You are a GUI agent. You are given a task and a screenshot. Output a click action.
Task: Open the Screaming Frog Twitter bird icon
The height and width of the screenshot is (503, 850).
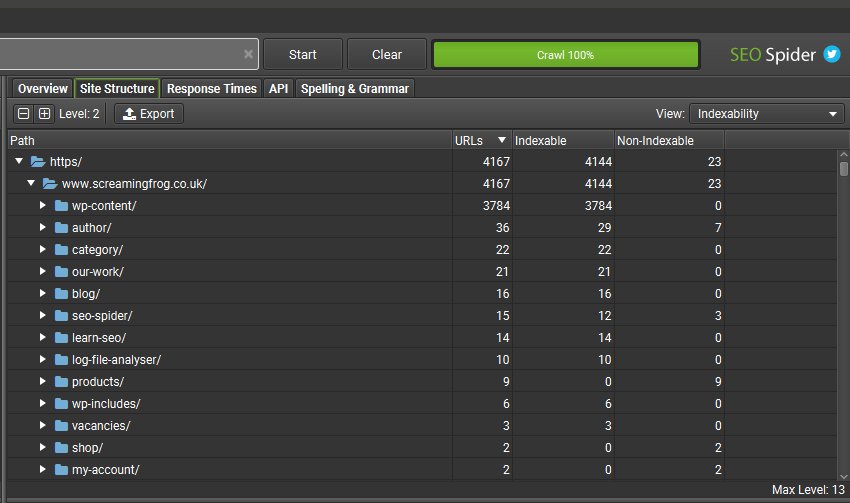[832, 54]
